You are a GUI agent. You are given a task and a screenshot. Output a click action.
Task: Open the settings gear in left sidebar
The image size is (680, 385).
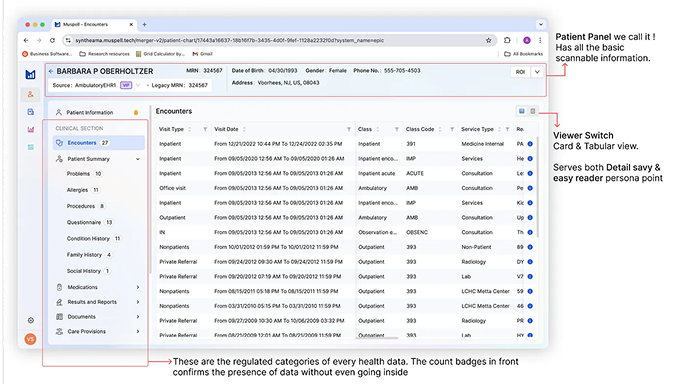click(30, 320)
